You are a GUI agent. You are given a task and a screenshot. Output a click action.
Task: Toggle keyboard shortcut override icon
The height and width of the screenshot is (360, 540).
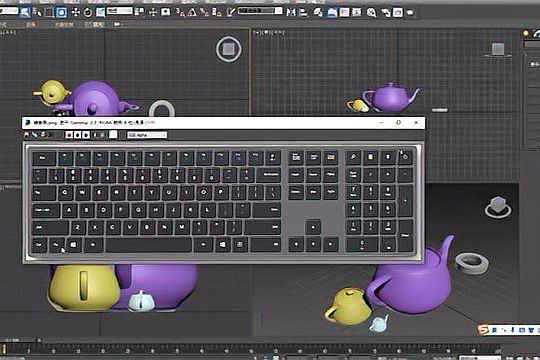[166, 12]
